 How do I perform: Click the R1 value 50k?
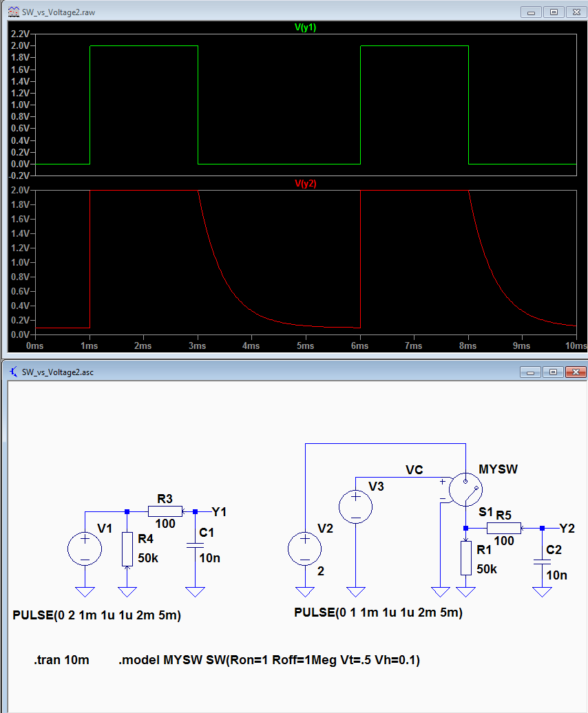click(487, 569)
